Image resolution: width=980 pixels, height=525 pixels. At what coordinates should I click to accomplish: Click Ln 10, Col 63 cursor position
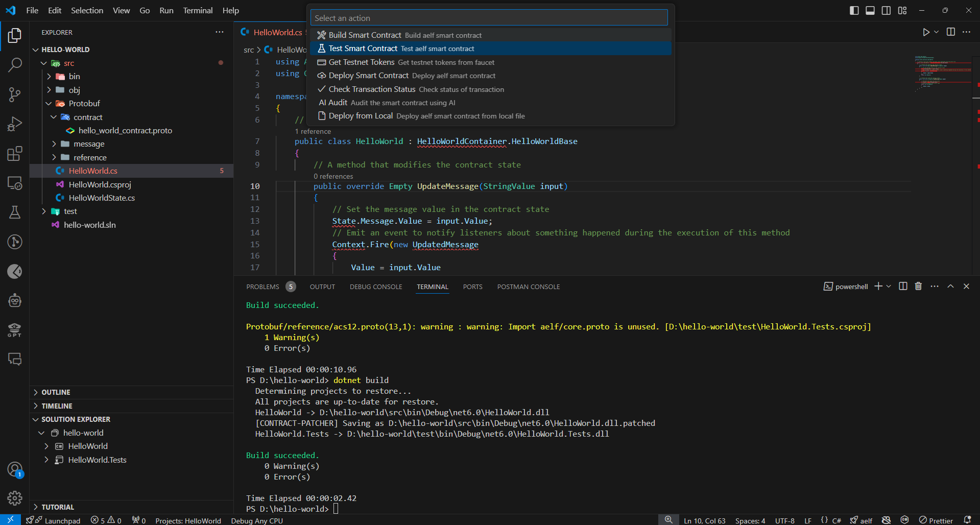[705, 520]
